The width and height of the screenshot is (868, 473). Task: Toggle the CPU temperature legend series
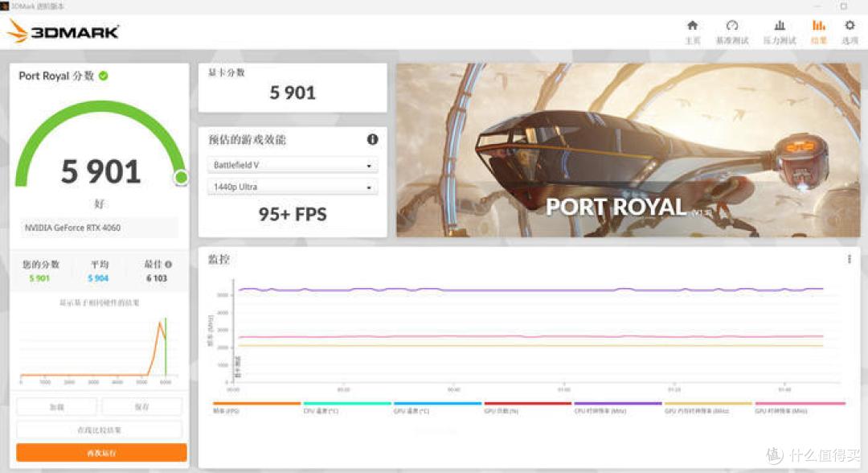[x=347, y=407]
